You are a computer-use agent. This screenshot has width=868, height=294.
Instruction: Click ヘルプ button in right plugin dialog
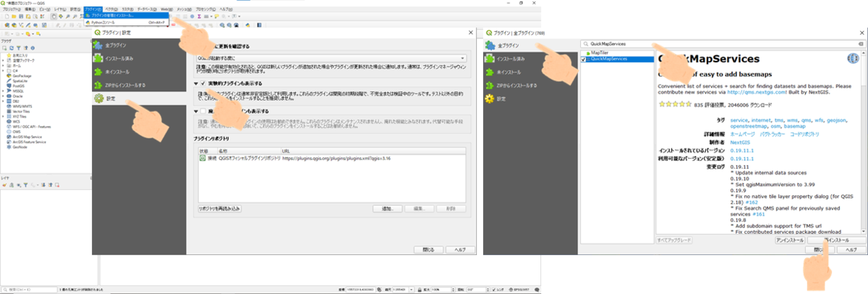pos(851,250)
